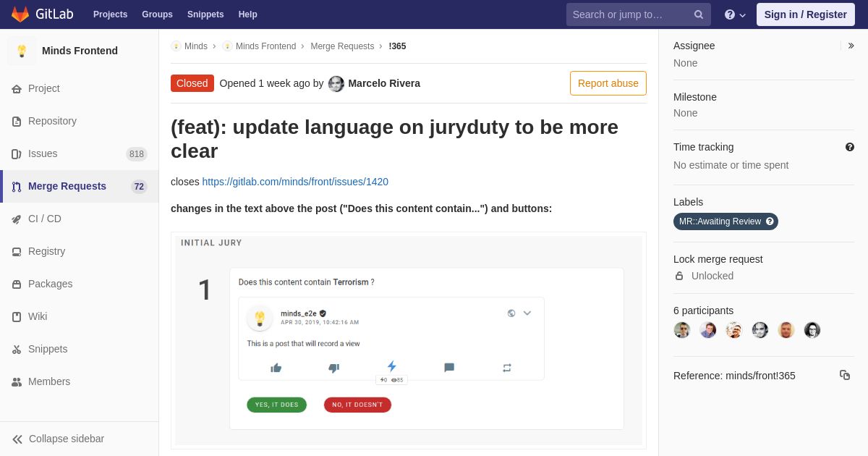The height and width of the screenshot is (456, 868).
Task: Open Issues in the sidebar
Action: click(x=79, y=153)
